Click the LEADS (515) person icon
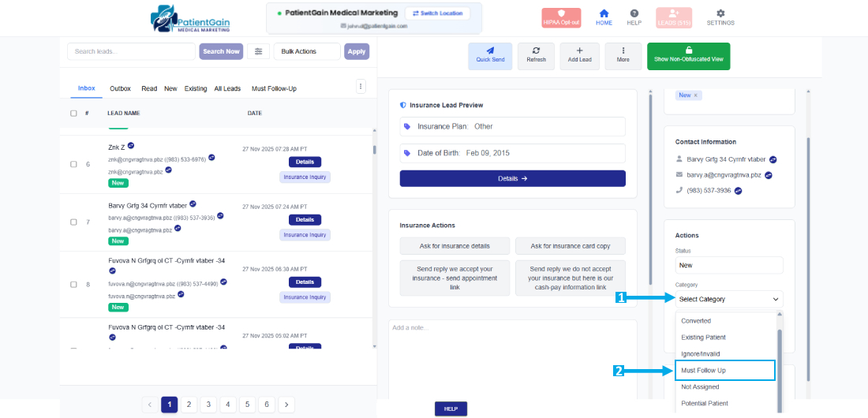Screen dimensions: 868x418 pyautogui.click(x=674, y=13)
